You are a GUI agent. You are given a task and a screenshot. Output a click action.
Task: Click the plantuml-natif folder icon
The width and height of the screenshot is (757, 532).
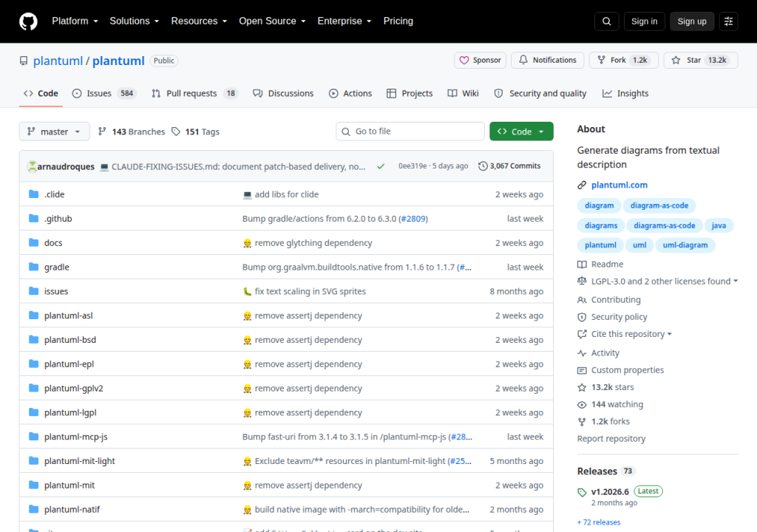pyautogui.click(x=33, y=509)
